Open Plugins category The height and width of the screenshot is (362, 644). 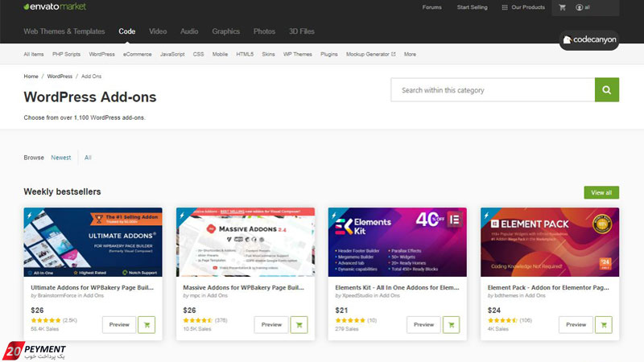click(x=329, y=54)
